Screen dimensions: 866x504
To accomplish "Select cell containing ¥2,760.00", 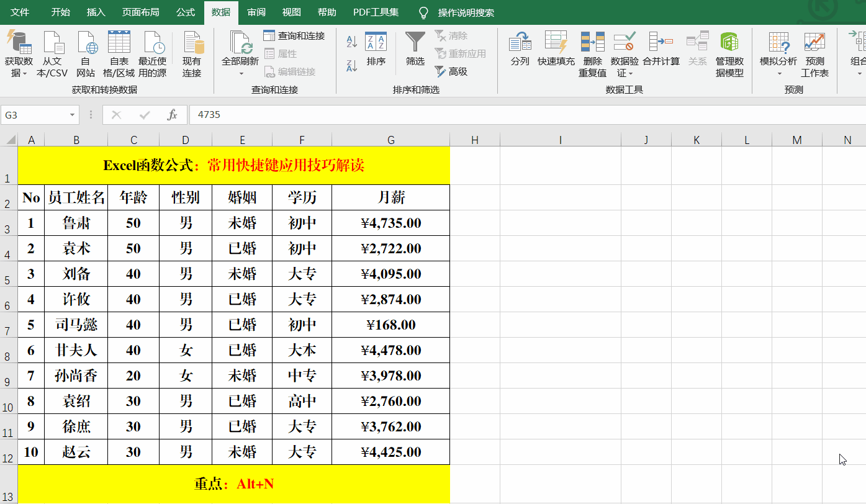I will pos(390,401).
